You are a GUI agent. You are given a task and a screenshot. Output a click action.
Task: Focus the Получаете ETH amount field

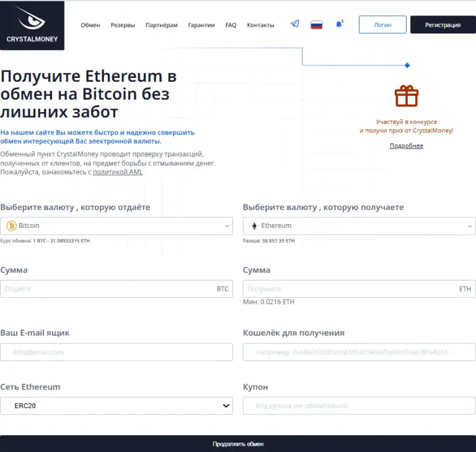click(359, 289)
